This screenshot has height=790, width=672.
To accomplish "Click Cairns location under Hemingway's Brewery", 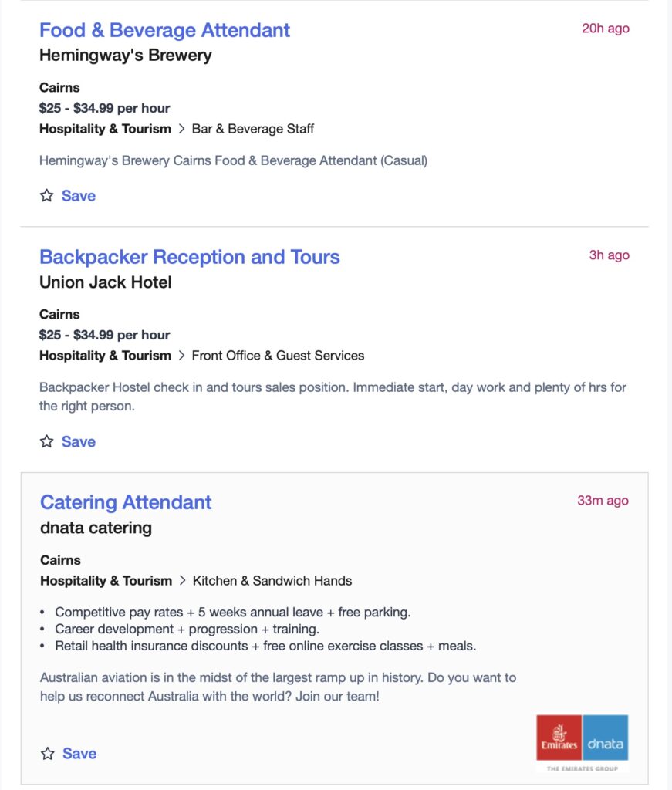I will click(59, 88).
